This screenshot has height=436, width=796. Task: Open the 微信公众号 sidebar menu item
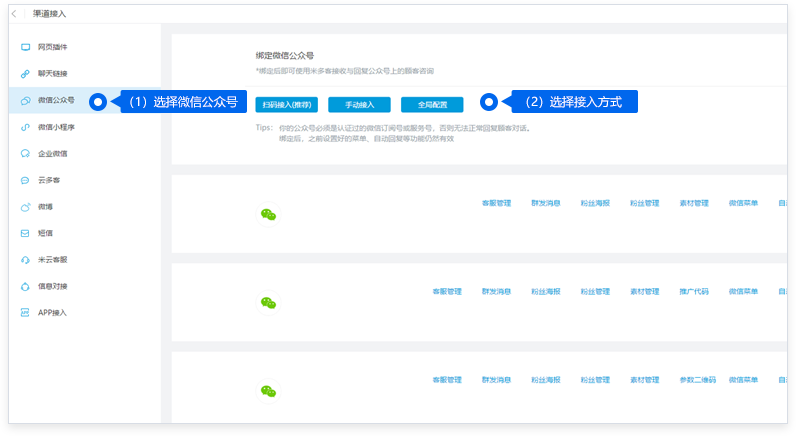pos(56,101)
